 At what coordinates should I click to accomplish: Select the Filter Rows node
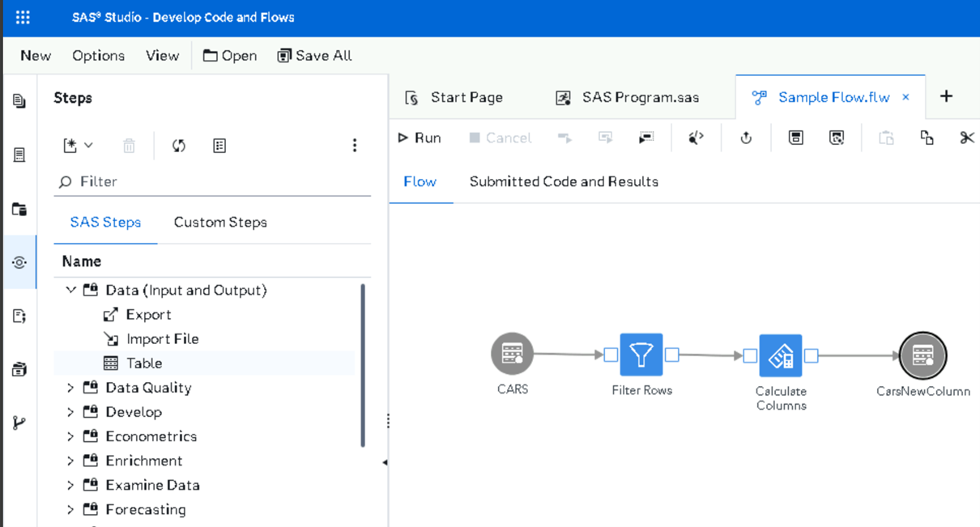(641, 355)
